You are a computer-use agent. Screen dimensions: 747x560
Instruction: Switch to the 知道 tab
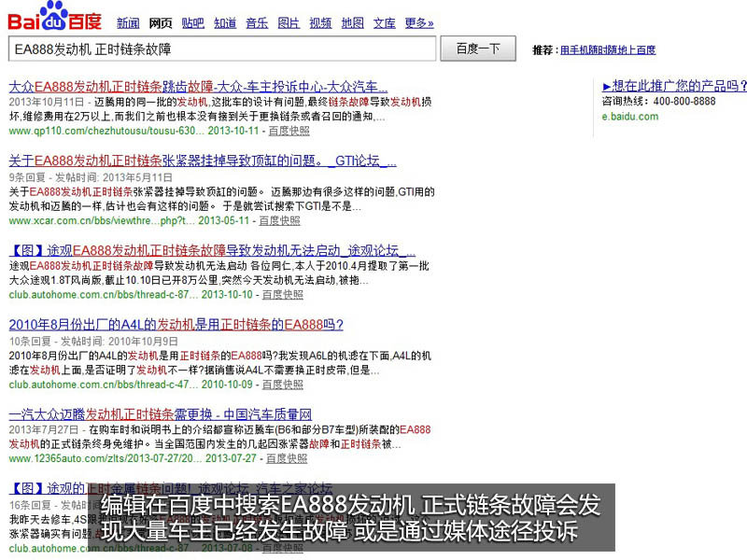[225, 22]
